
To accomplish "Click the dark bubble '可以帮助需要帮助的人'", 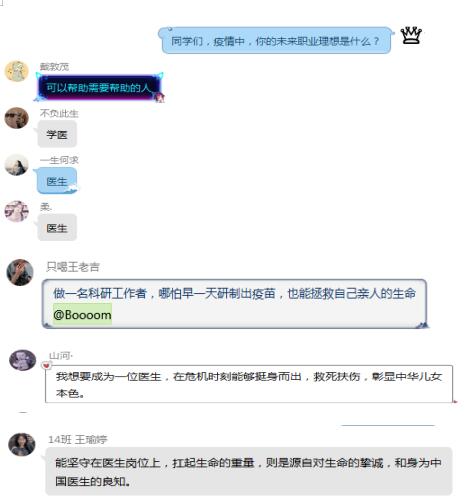I will coord(99,87).
